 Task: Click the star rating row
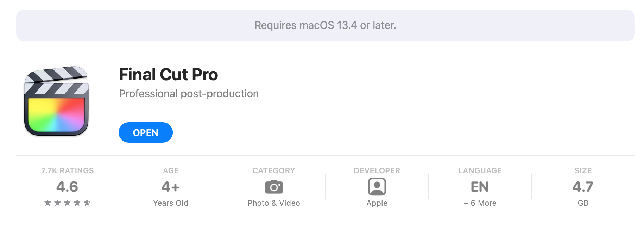(x=67, y=203)
